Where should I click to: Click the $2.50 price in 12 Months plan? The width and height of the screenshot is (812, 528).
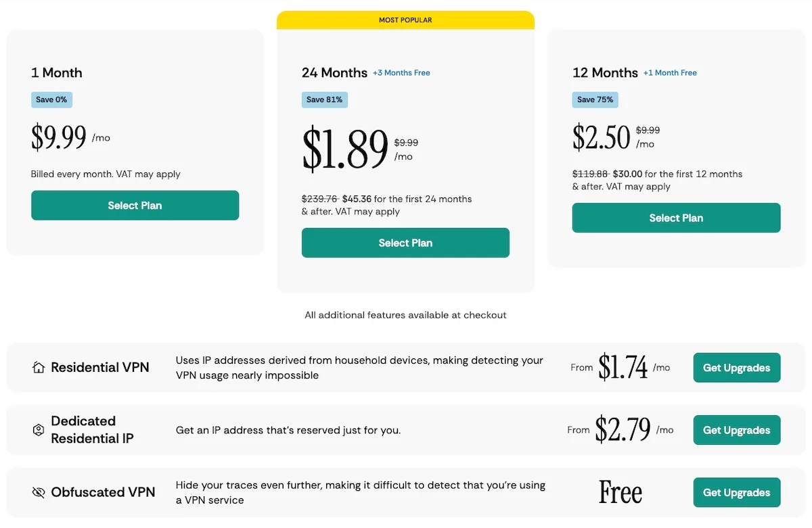pyautogui.click(x=601, y=137)
